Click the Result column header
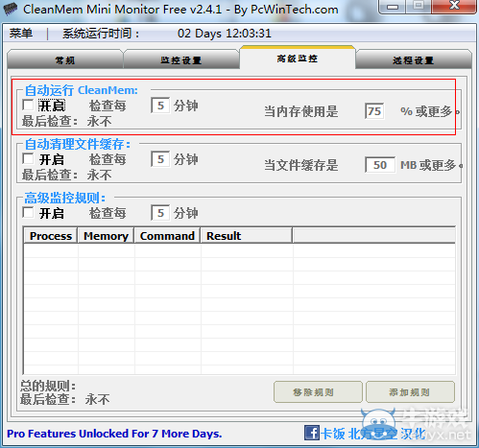Image resolution: width=479 pixels, height=448 pixels. (x=247, y=236)
